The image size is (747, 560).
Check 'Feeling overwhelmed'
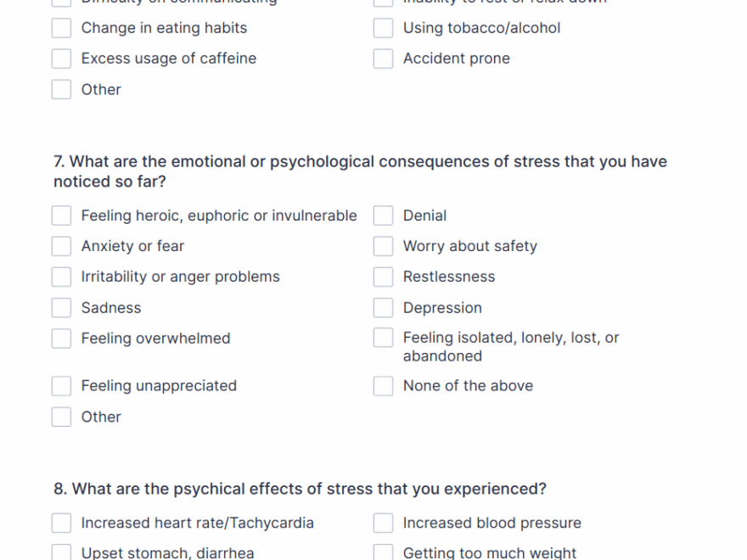point(60,338)
